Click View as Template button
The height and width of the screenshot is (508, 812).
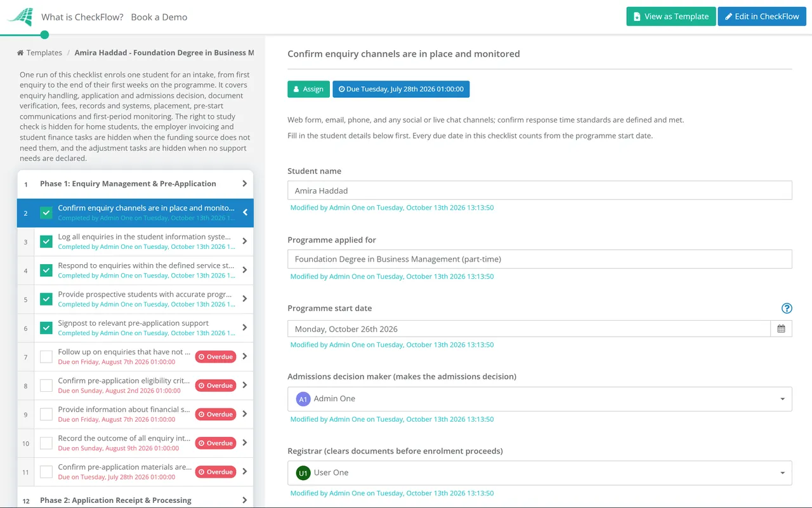coord(671,17)
